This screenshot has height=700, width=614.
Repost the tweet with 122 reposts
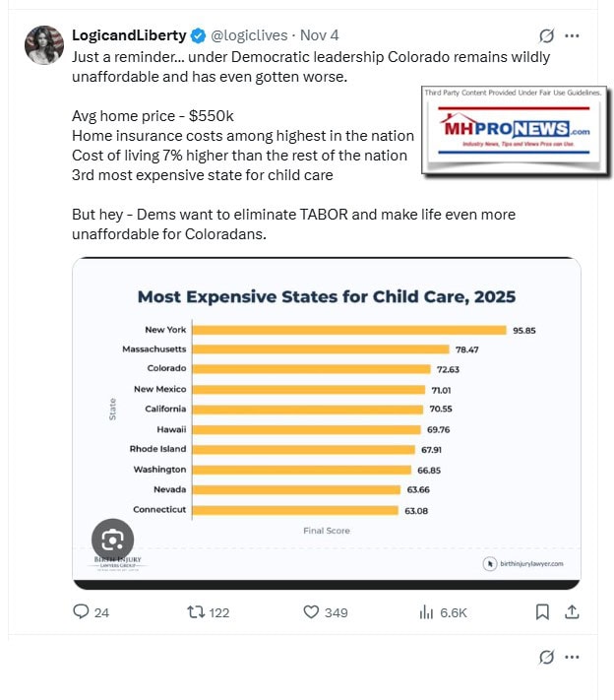[x=194, y=611]
